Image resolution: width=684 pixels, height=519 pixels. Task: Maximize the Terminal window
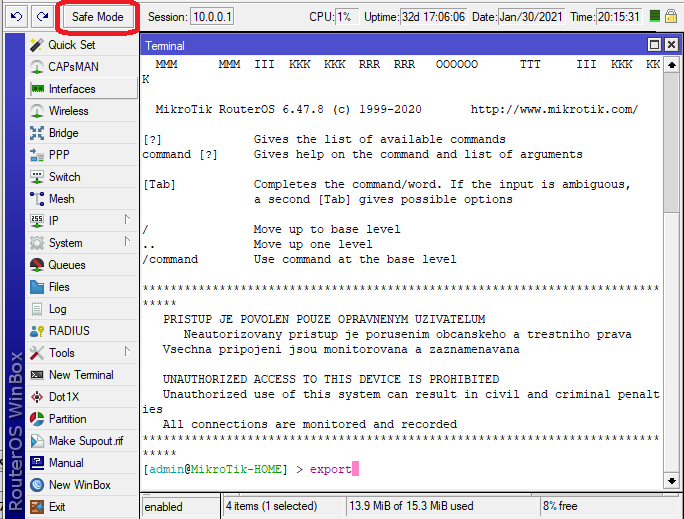pos(654,45)
